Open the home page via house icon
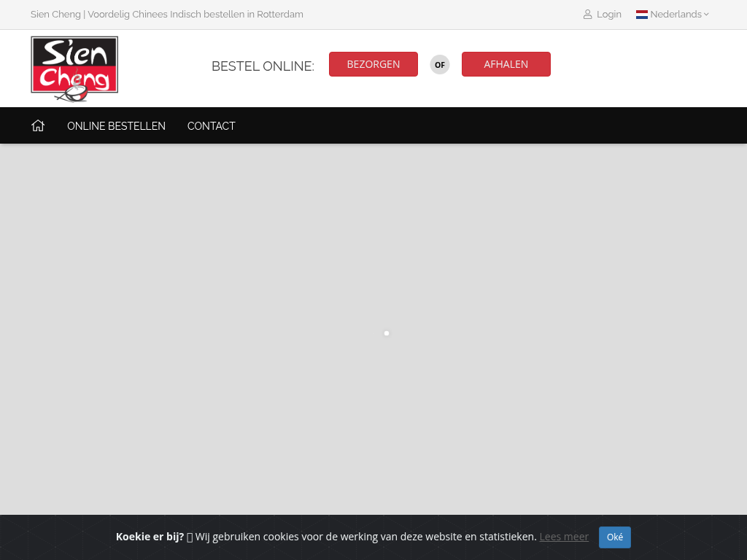The image size is (747, 560). [38, 125]
